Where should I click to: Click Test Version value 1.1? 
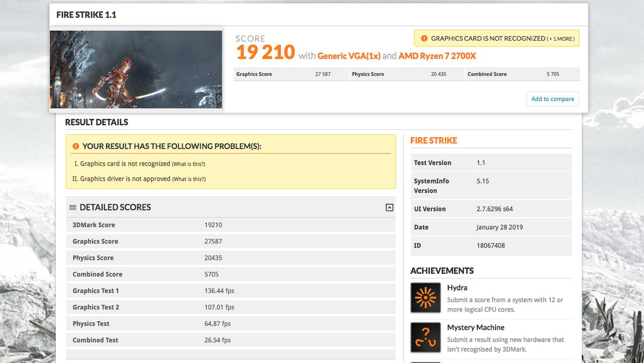(481, 163)
